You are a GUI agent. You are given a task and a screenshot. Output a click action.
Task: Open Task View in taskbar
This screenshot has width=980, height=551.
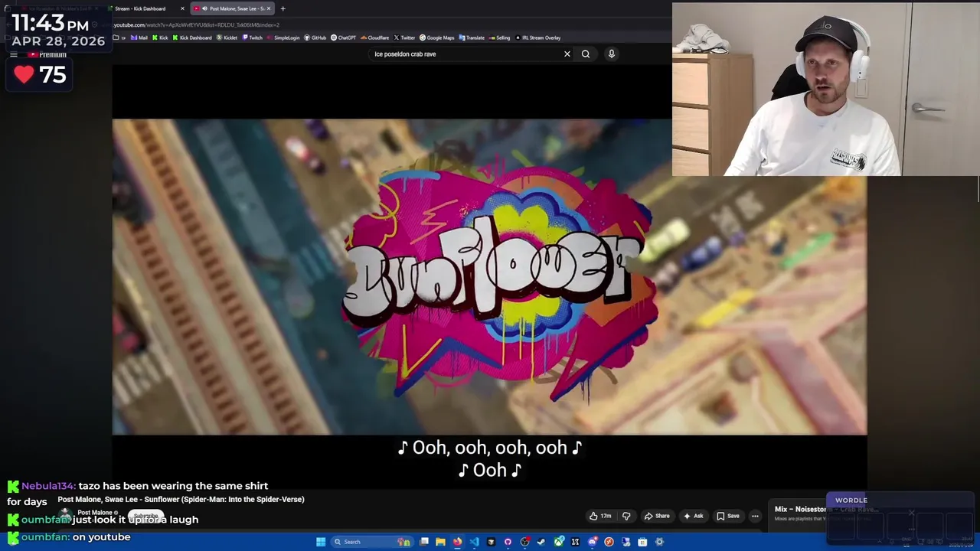pos(423,542)
